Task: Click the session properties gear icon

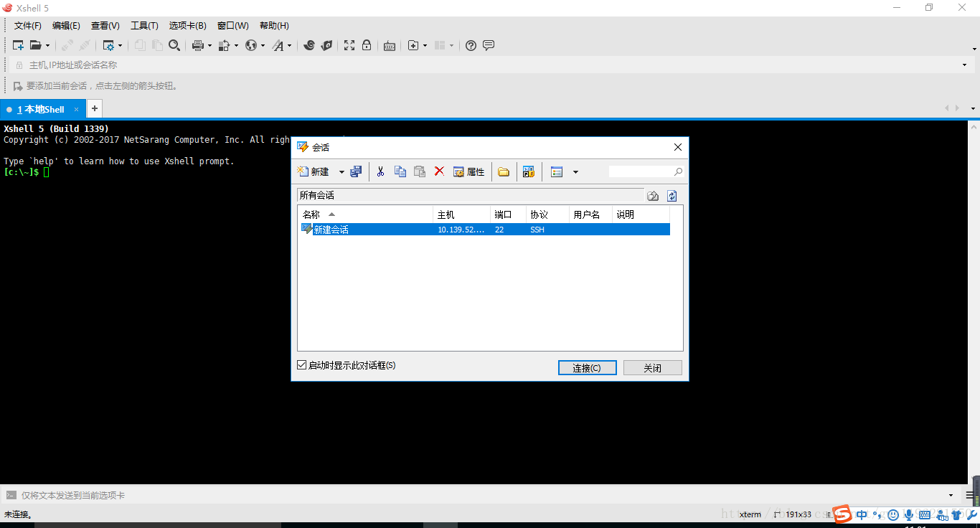Action: [x=108, y=45]
